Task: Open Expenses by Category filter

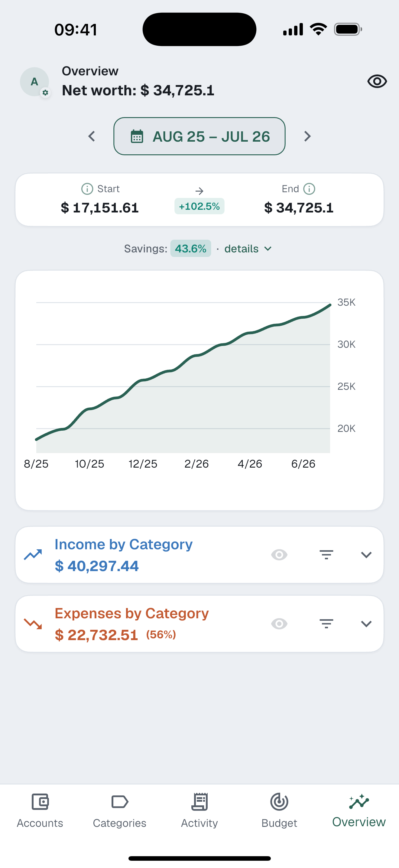Action: point(326,624)
